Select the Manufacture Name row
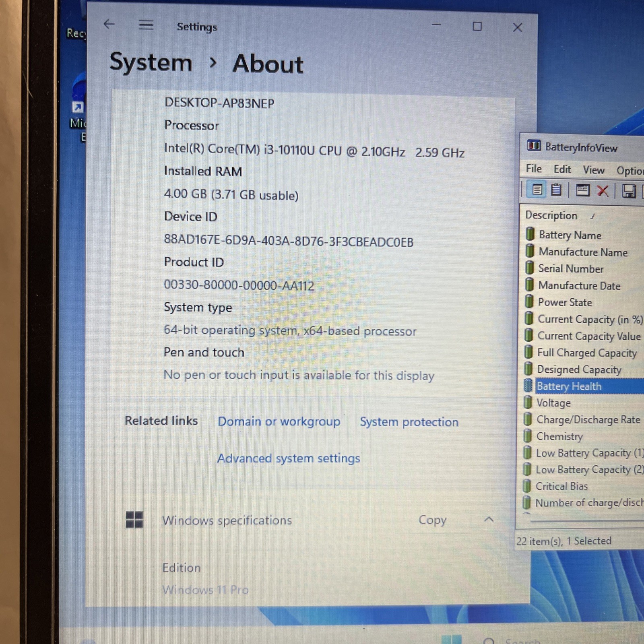 tap(584, 252)
